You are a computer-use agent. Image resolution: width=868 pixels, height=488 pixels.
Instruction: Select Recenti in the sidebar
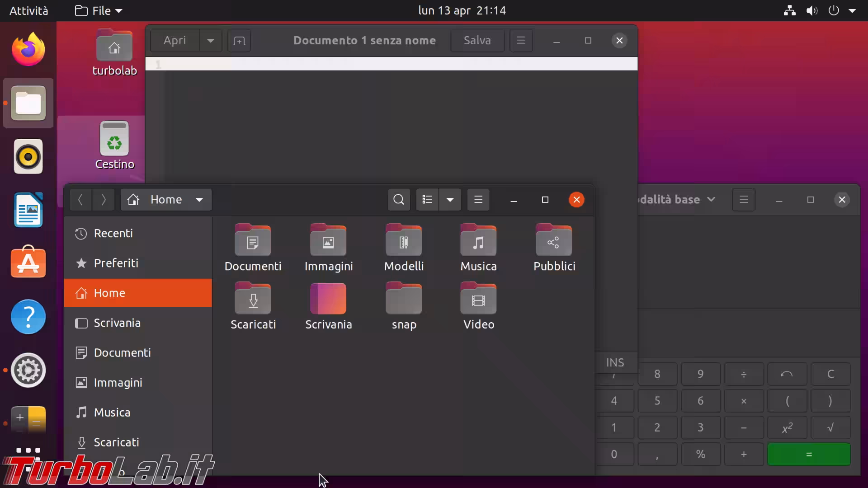pyautogui.click(x=113, y=234)
